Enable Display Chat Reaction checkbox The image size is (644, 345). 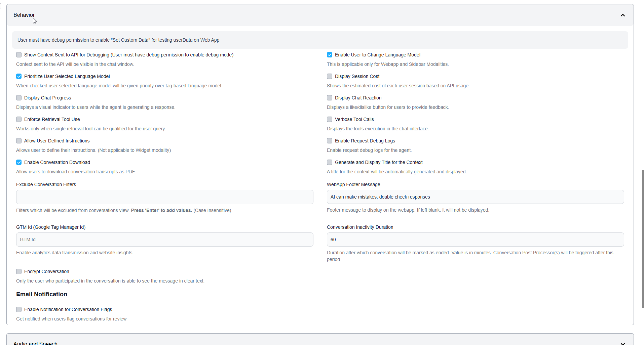tap(330, 98)
